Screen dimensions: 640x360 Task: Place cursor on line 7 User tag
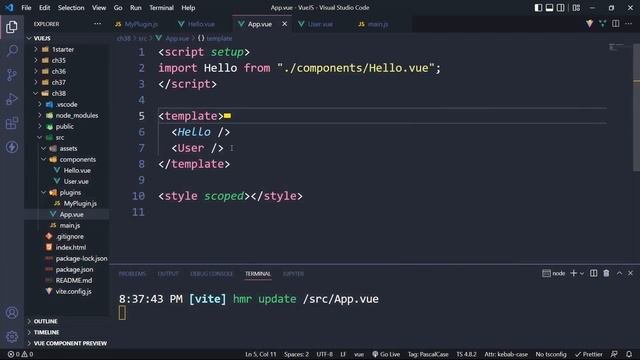(x=197, y=148)
